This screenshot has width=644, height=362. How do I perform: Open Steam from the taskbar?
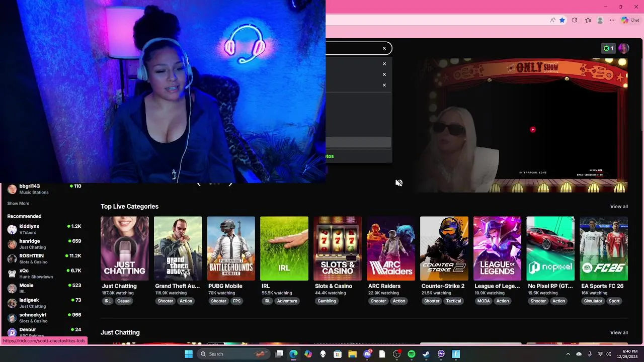[426, 354]
